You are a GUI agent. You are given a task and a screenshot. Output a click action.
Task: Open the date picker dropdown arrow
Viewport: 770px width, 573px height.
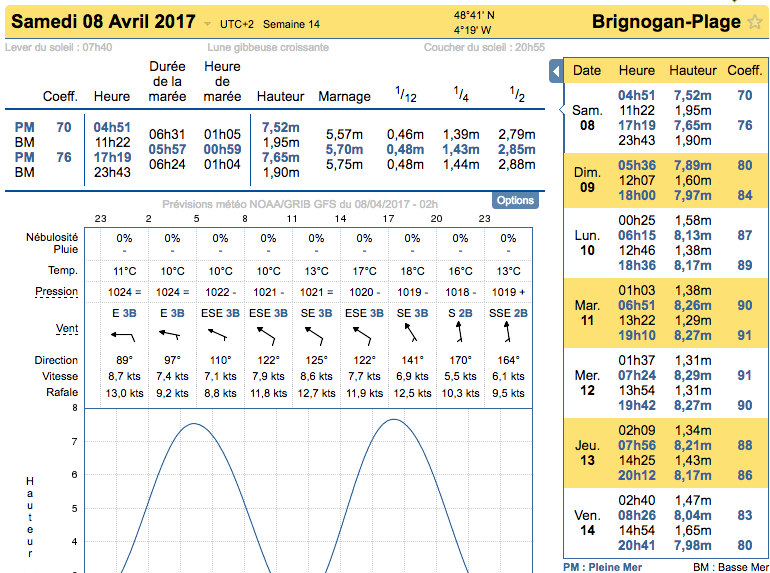[x=207, y=24]
